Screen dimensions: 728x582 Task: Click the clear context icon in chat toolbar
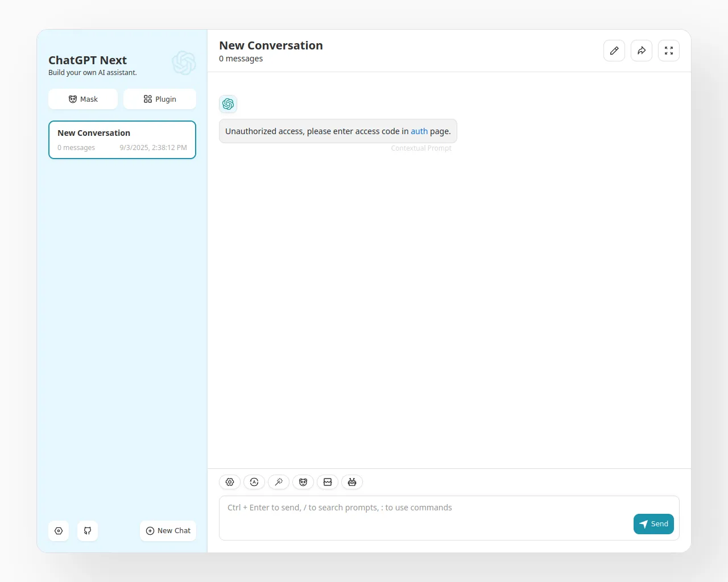coord(328,482)
